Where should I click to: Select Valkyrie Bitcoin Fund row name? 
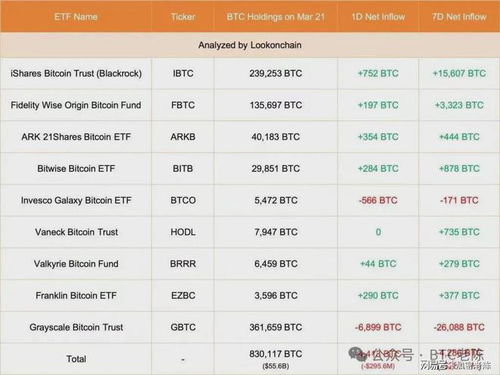click(76, 264)
